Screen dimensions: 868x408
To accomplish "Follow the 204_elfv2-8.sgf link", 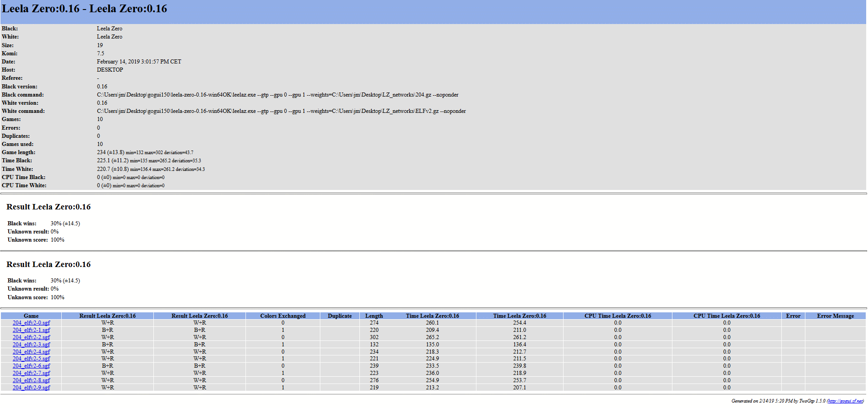I will pyautogui.click(x=31, y=380).
